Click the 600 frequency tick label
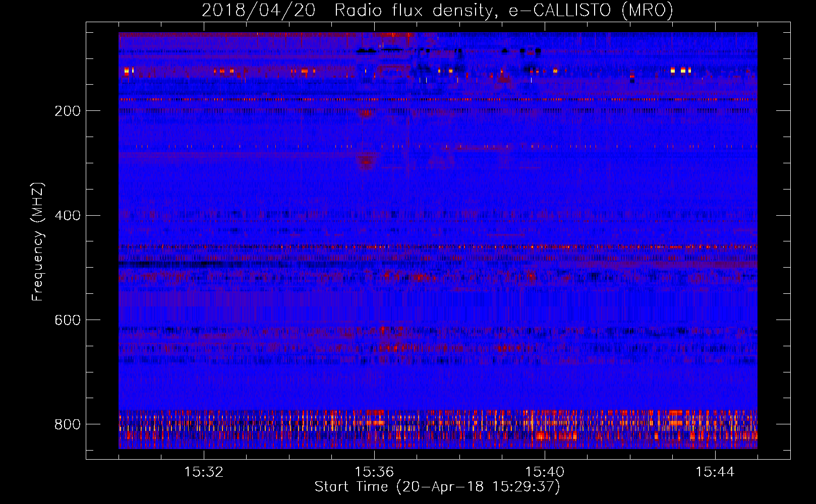The width and height of the screenshot is (816, 504). point(68,321)
